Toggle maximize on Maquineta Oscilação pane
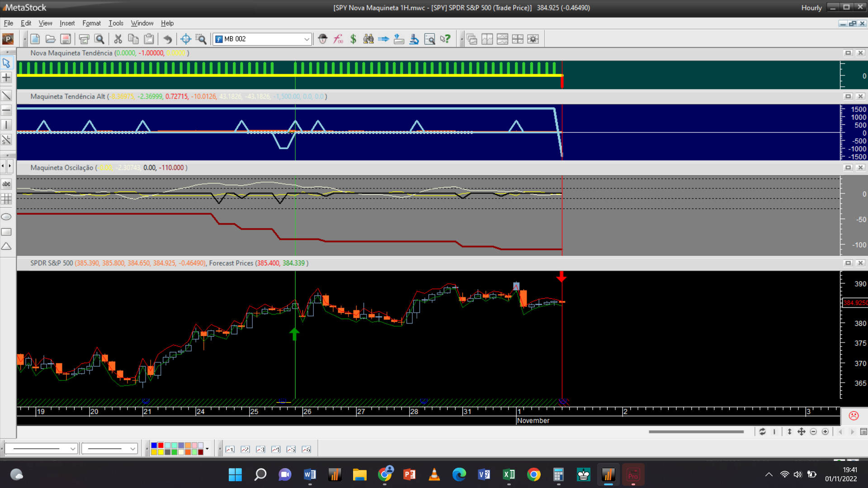This screenshot has height=488, width=868. tap(848, 168)
